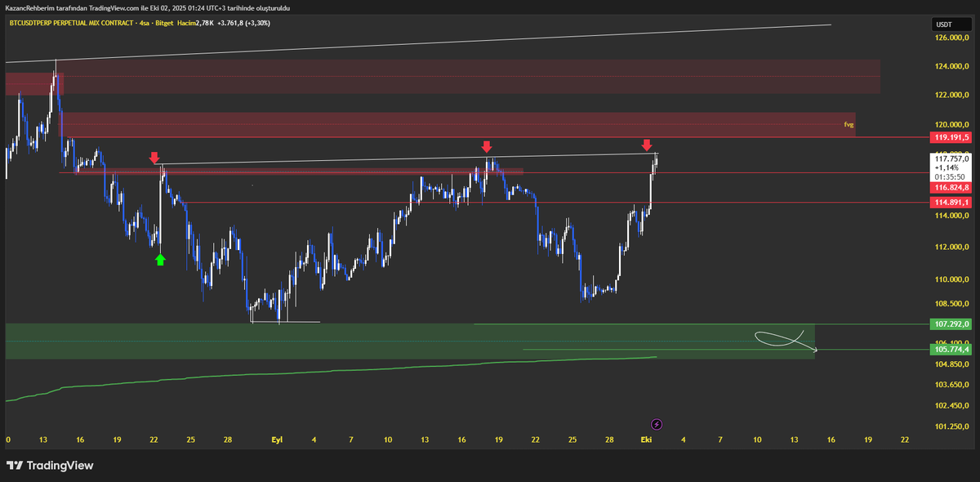The width and height of the screenshot is (980, 482).
Task: Click the 110.000,0 price axis value
Action: pyautogui.click(x=952, y=280)
